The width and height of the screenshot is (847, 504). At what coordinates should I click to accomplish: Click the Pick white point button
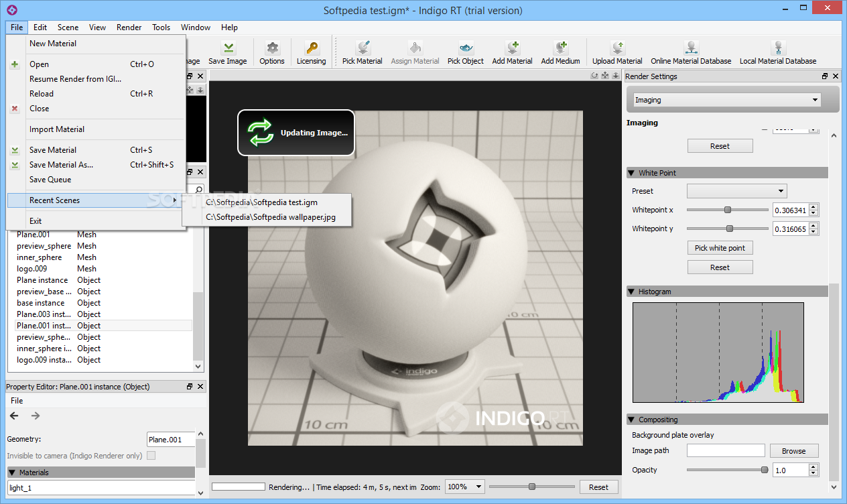point(720,248)
